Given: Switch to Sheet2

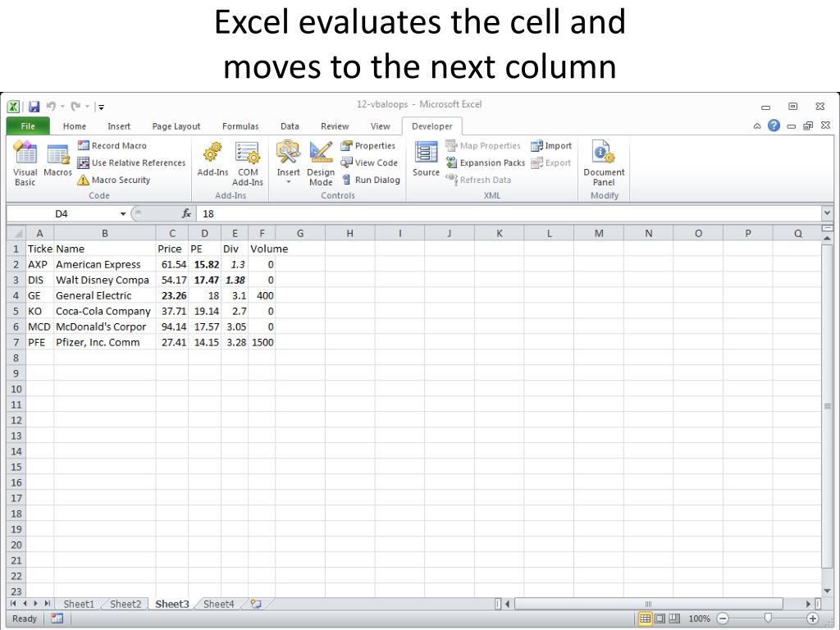Looking at the screenshot, I should pyautogui.click(x=126, y=604).
